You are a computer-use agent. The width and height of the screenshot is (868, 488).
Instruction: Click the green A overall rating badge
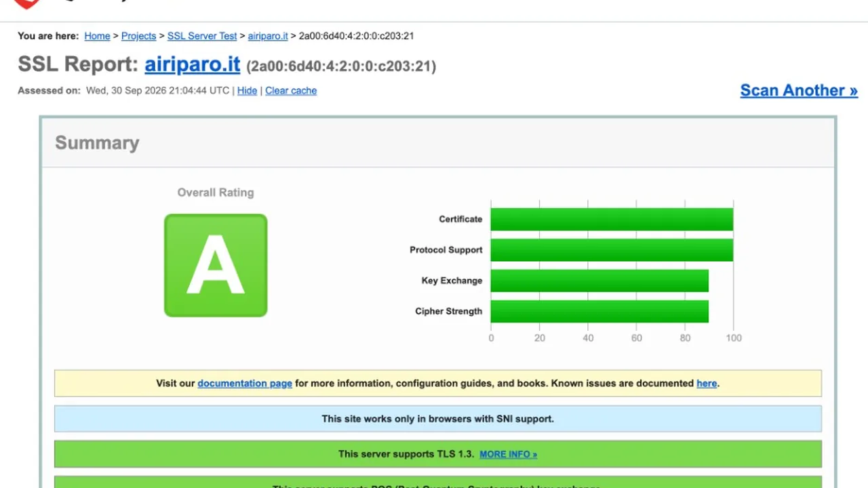pos(216,265)
